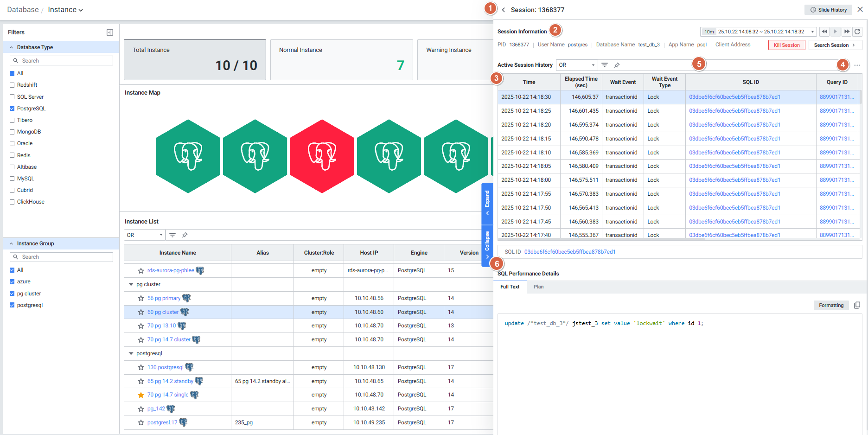Click the refresh icon in Session Information

click(x=857, y=32)
